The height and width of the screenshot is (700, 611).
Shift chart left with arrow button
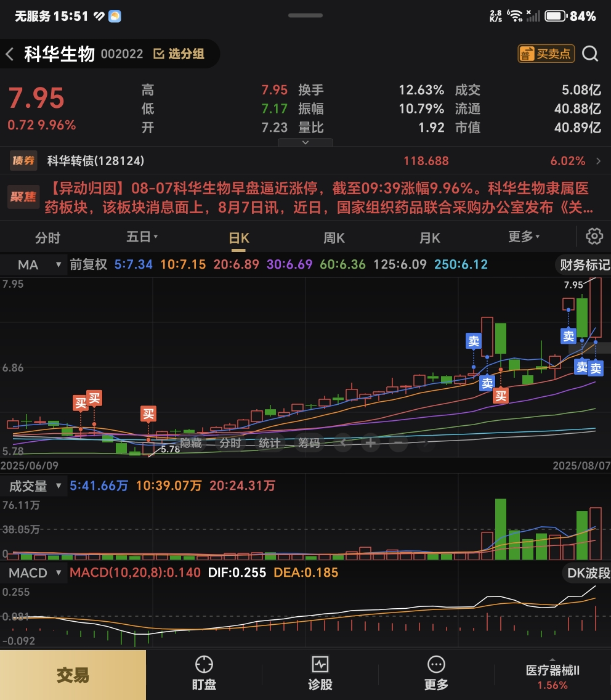pos(343,443)
